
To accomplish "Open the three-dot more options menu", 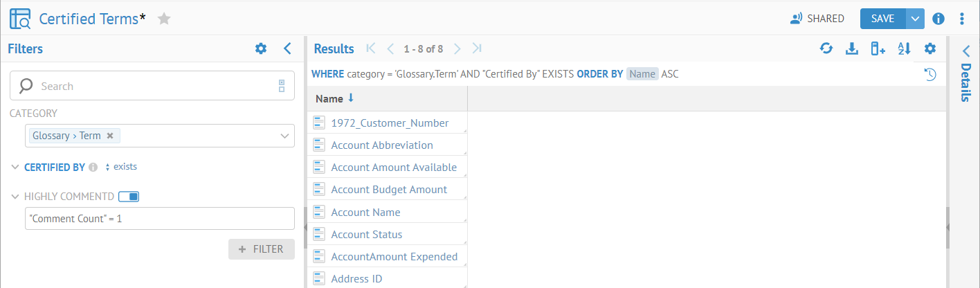I will point(962,19).
